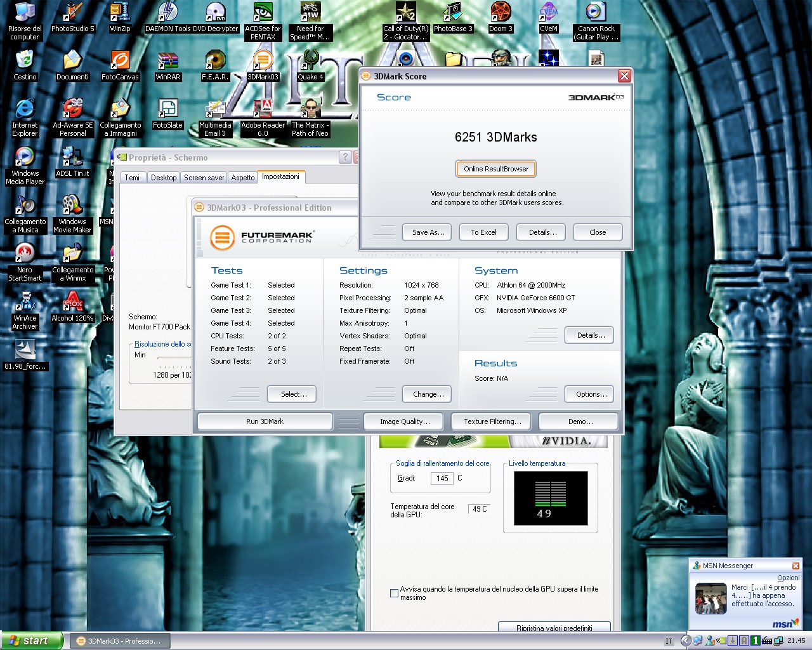The image size is (812, 650).
Task: Open Documenti folder icon
Action: (x=72, y=66)
